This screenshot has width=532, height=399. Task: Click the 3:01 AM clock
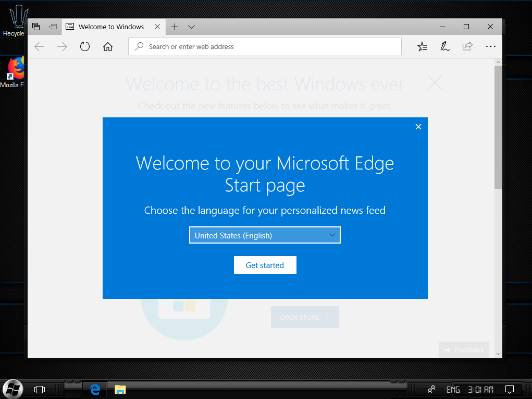[481, 390]
